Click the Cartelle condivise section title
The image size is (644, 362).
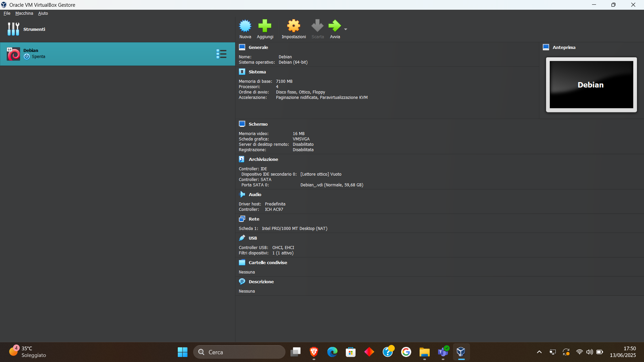268,262
